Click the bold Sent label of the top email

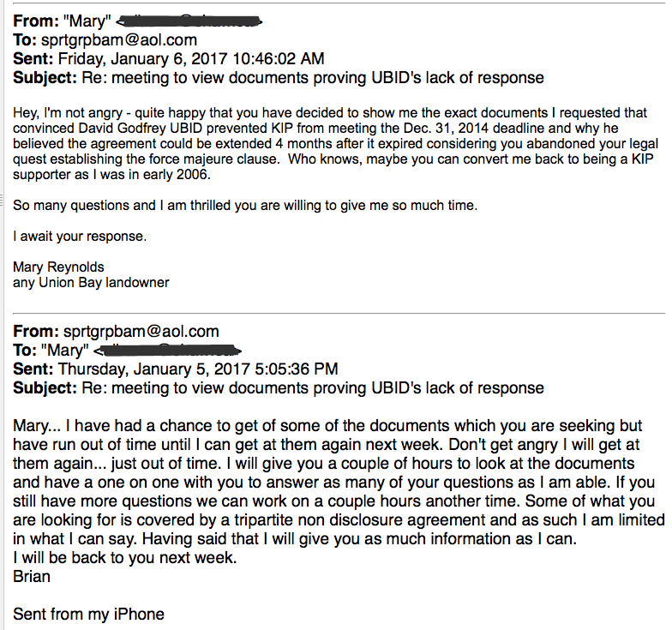click(33, 59)
